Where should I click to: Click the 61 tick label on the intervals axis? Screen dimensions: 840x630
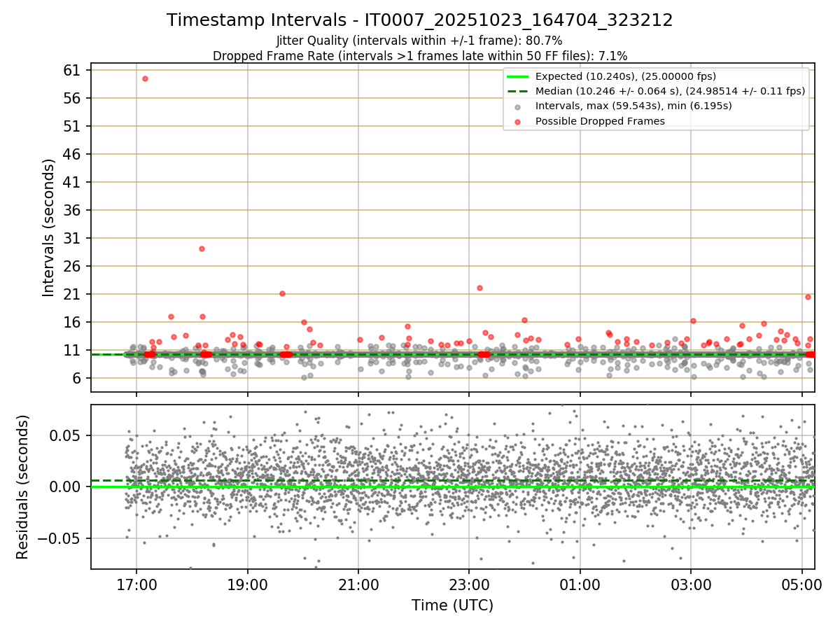(73, 70)
